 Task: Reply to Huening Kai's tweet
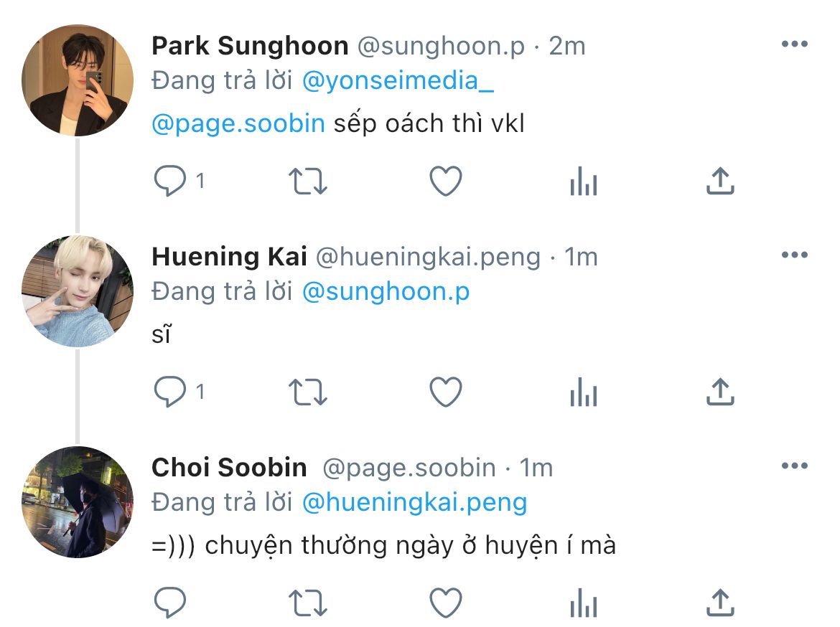170,392
